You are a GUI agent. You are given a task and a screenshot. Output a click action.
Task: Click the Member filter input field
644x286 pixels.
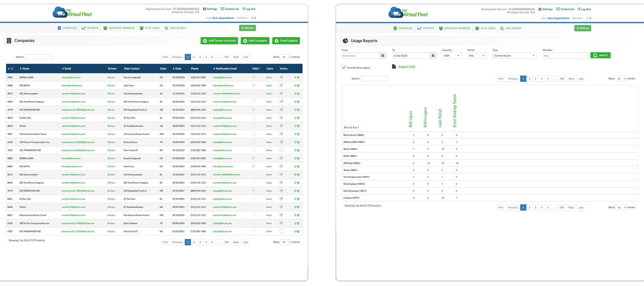[565, 56]
